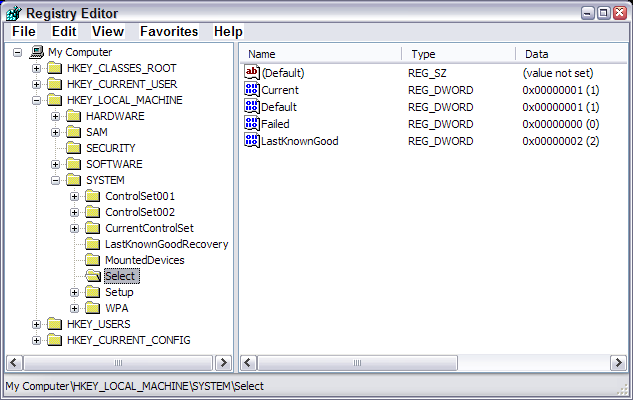Click the string icon of (Default) value

click(252, 73)
